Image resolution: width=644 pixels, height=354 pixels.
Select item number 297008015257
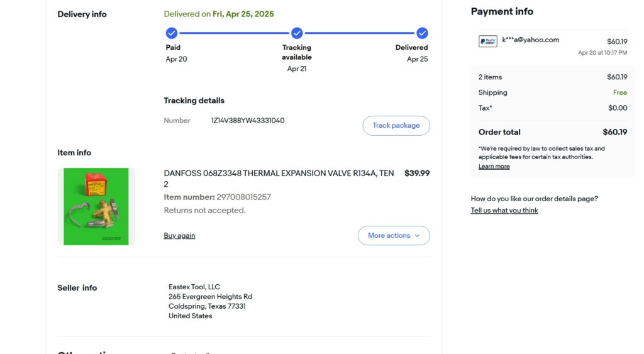243,197
